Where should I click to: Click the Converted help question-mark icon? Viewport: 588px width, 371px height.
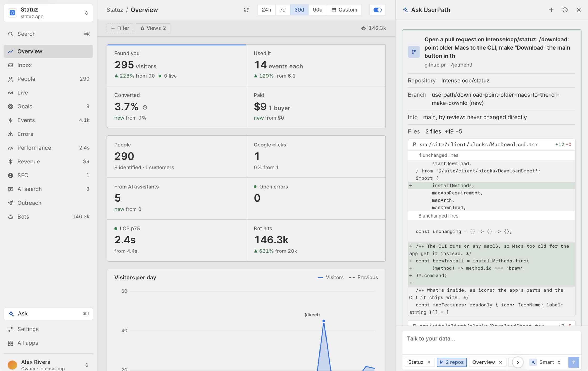145,107
